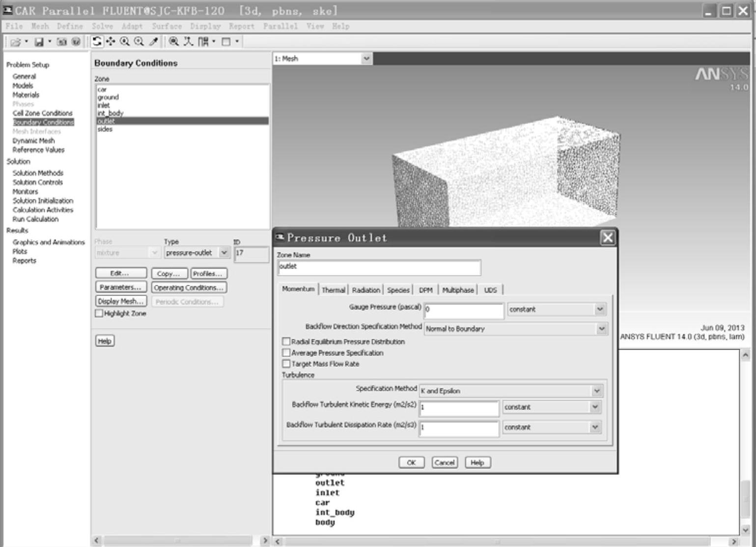Viewport: 756px width, 547px height.
Task: Open the dropdown arrow beside the window arrangement icon
Action: click(x=214, y=42)
